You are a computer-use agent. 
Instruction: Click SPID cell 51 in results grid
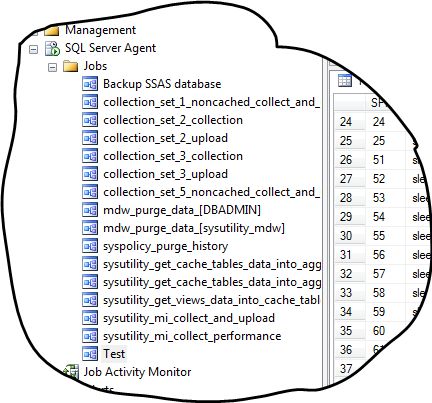386,160
